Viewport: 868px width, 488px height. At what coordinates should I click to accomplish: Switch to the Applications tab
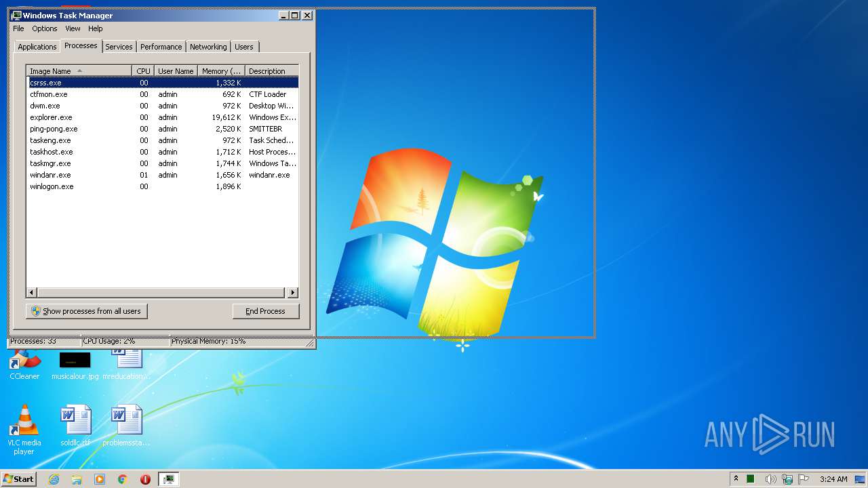pyautogui.click(x=37, y=47)
